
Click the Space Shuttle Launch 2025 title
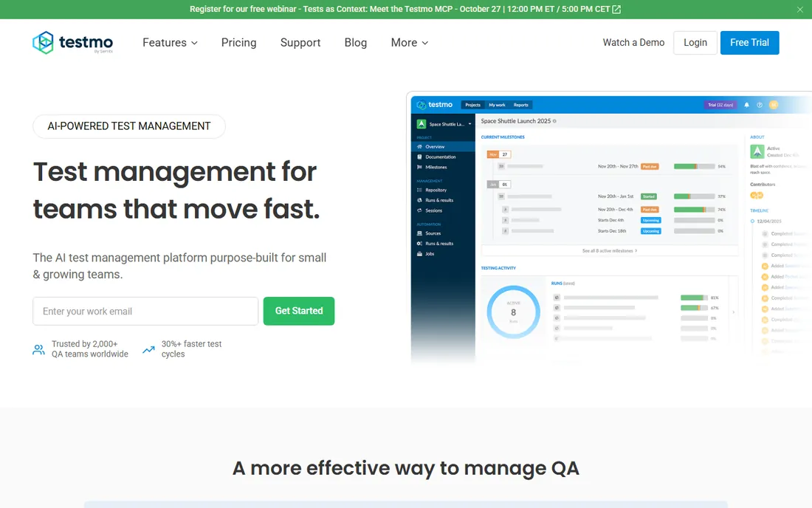[x=516, y=121]
